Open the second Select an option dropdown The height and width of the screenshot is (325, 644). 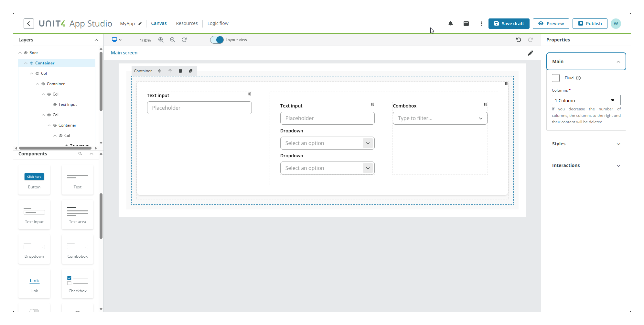(327, 168)
